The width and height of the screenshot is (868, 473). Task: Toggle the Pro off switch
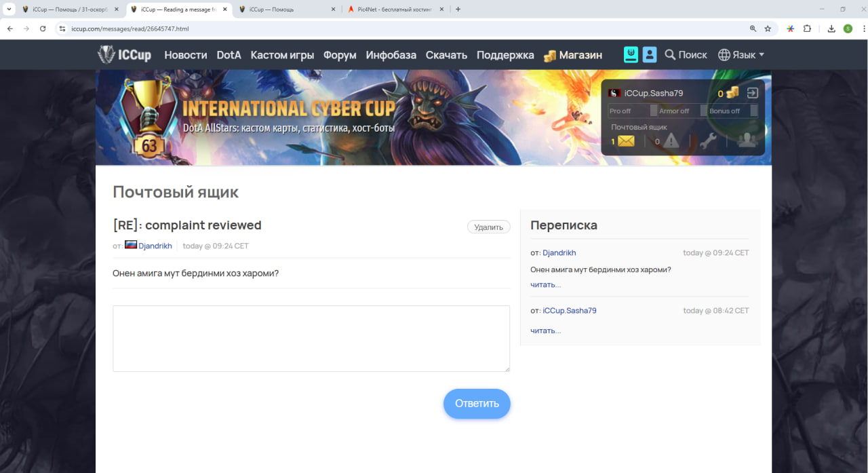click(654, 111)
